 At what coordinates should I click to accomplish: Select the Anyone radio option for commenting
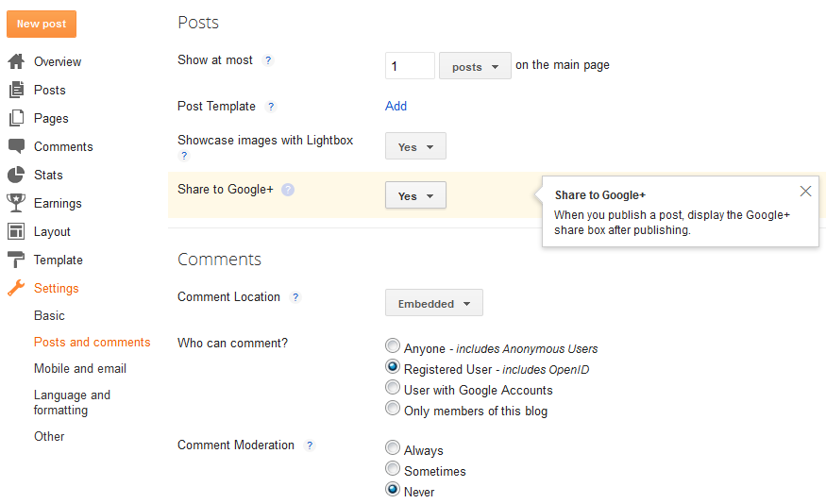coord(393,345)
